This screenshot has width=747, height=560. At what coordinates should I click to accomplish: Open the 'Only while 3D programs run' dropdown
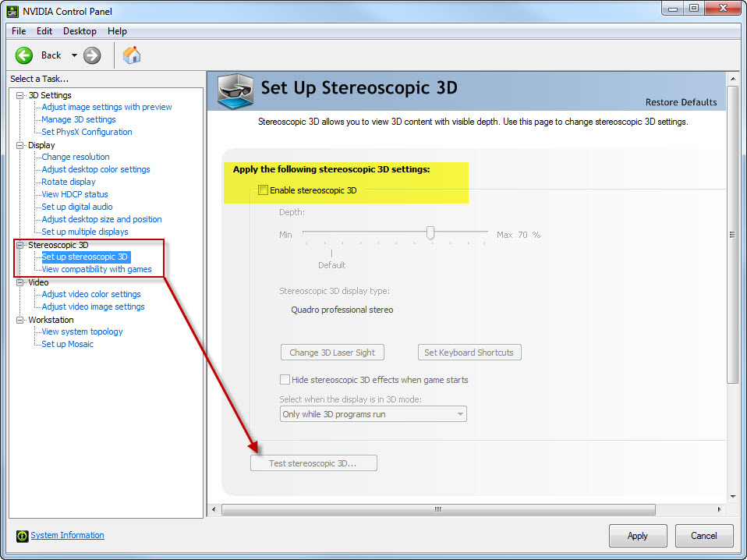pyautogui.click(x=373, y=413)
